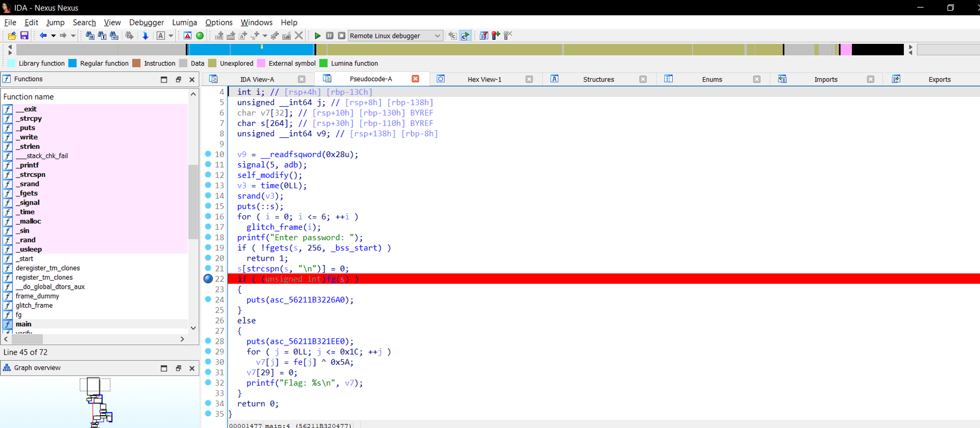Click the gray asterisk toolbar icon

point(275,36)
